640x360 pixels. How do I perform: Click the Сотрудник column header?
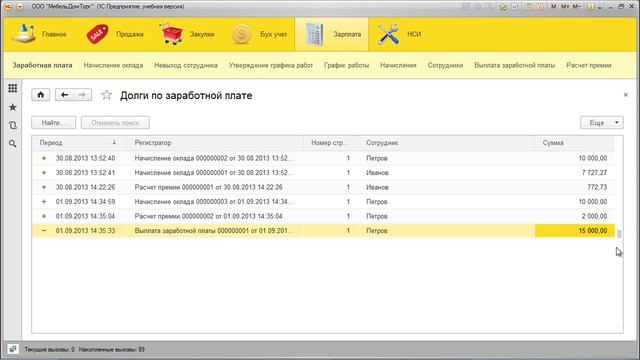click(x=446, y=143)
